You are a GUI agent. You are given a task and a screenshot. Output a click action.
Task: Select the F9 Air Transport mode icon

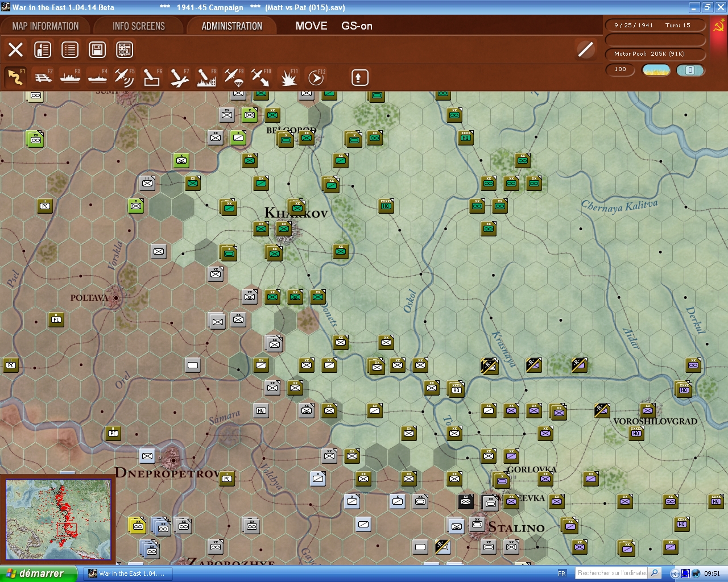tap(234, 77)
